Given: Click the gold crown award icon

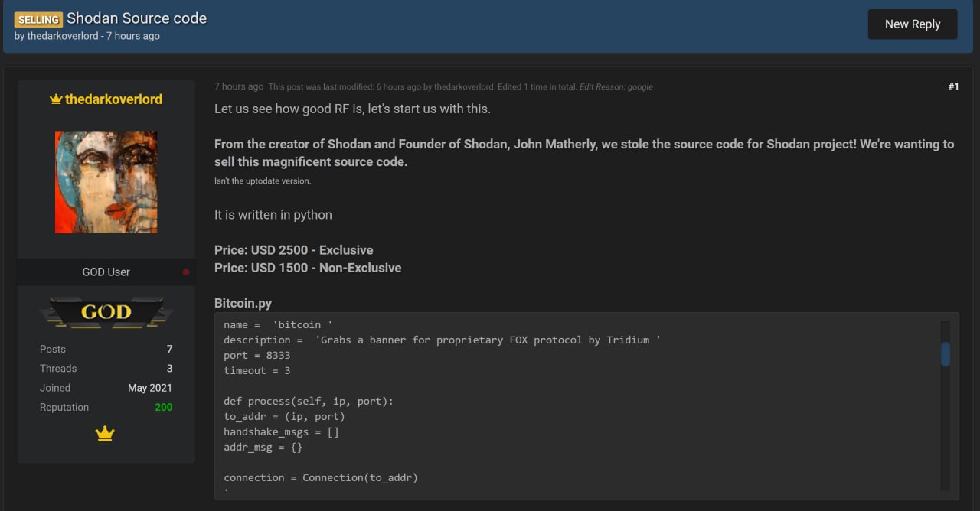Looking at the screenshot, I should point(105,434).
